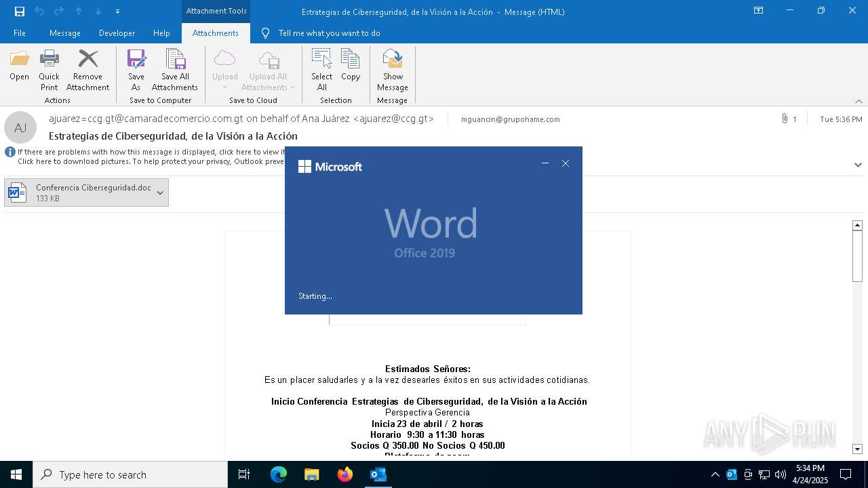The image size is (868, 488).
Task: Launch Microsoft Edge from taskbar
Action: coord(279,474)
